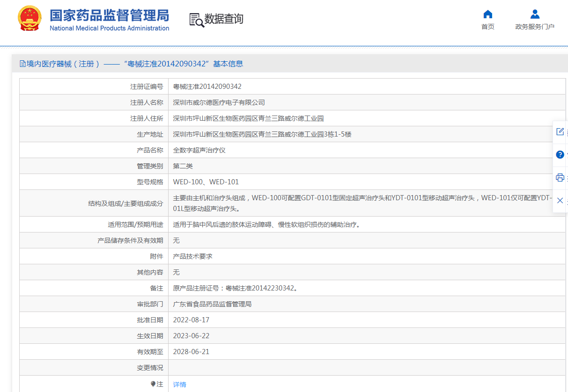Screen dimensions: 568x392
Task: Click the 附件 row label
Action: [x=156, y=256]
